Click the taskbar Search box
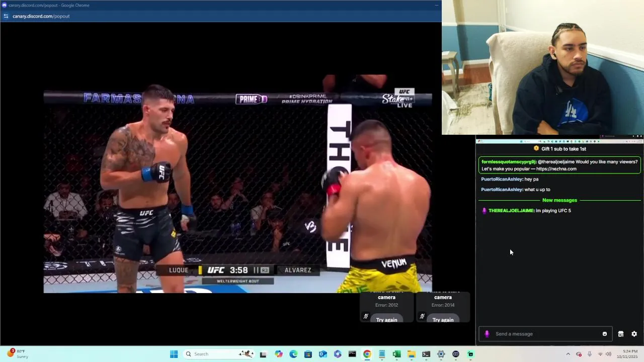This screenshot has height=362, width=644. point(218,354)
